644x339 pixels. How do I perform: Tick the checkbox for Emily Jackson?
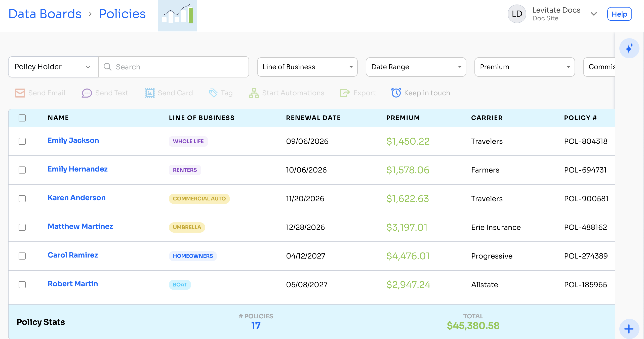click(22, 141)
